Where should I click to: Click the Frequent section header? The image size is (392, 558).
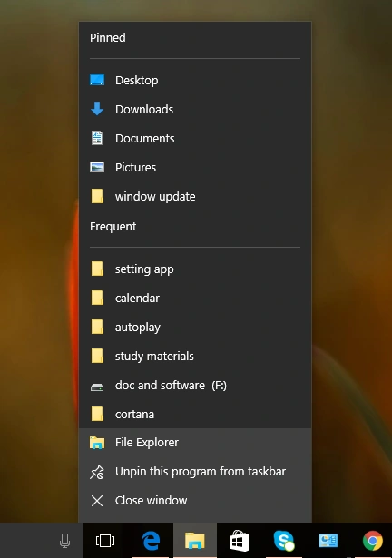coord(113,227)
